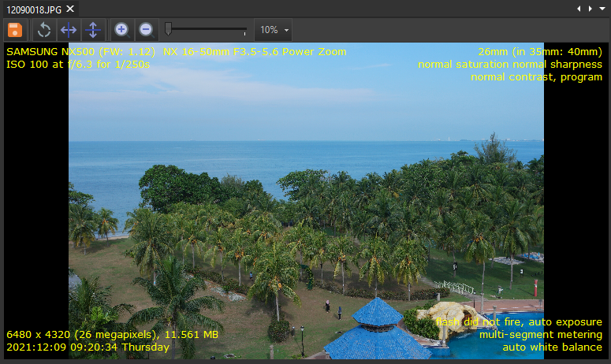Click the zoom slider handle
611x364 pixels.
[x=168, y=29]
